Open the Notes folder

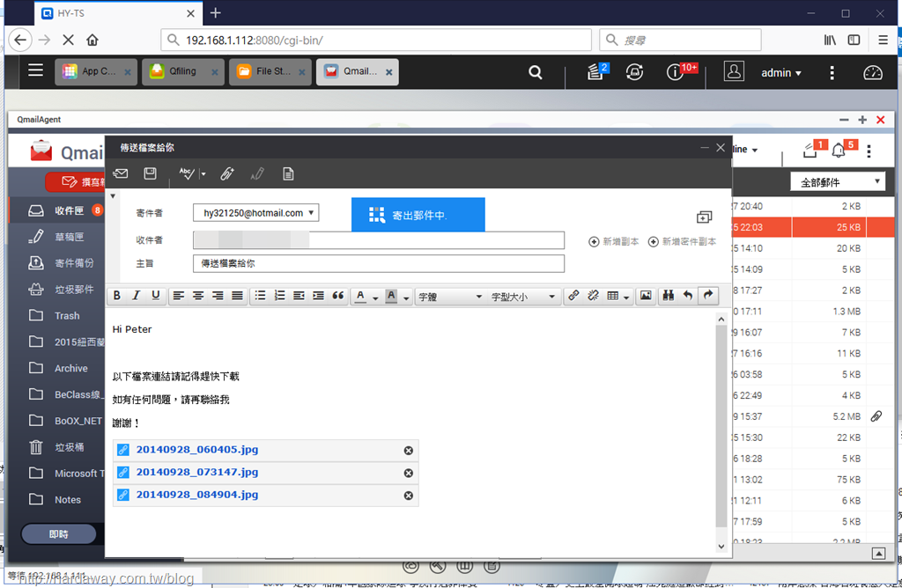[56, 499]
